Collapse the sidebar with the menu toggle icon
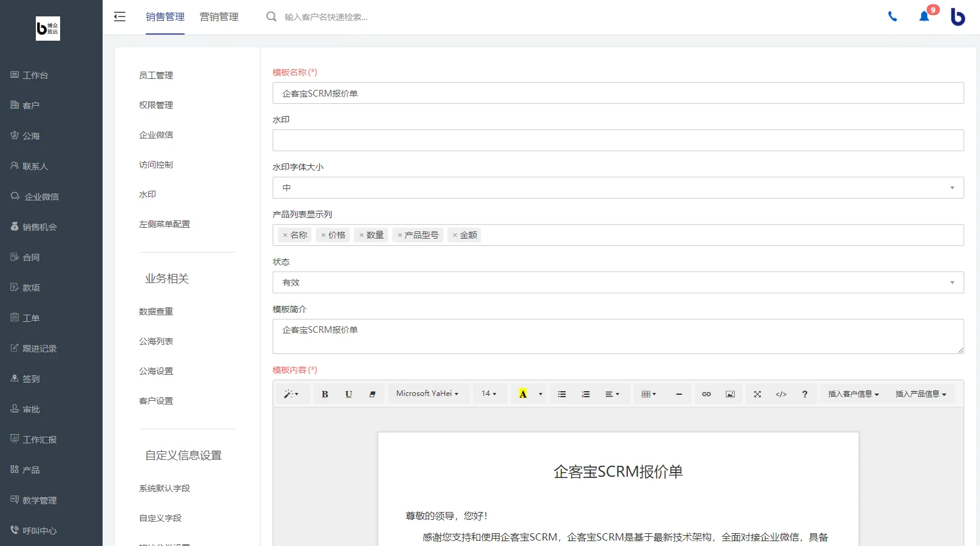 tap(120, 17)
